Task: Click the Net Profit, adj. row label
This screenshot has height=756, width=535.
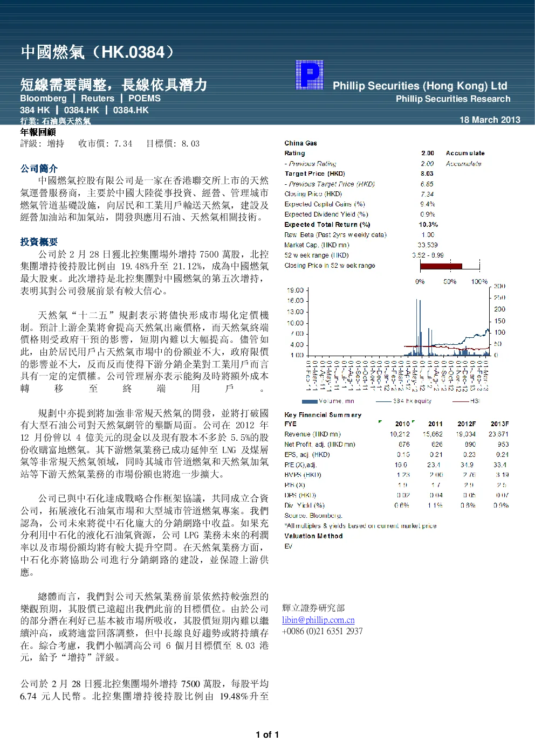Action: click(x=320, y=445)
